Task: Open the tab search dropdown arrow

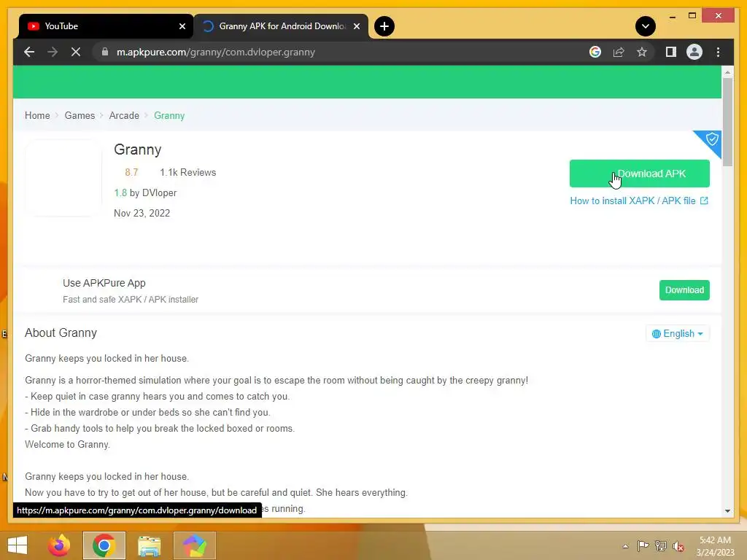Action: pyautogui.click(x=645, y=26)
